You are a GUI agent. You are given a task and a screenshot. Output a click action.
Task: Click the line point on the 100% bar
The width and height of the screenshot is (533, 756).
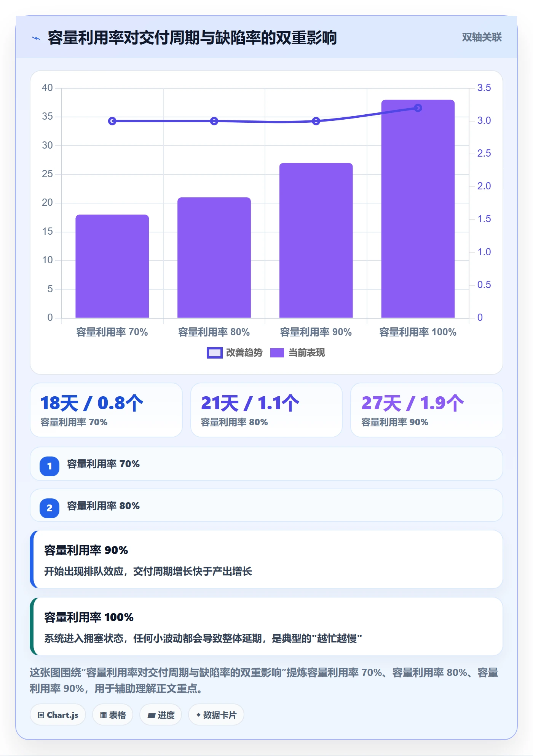[418, 108]
